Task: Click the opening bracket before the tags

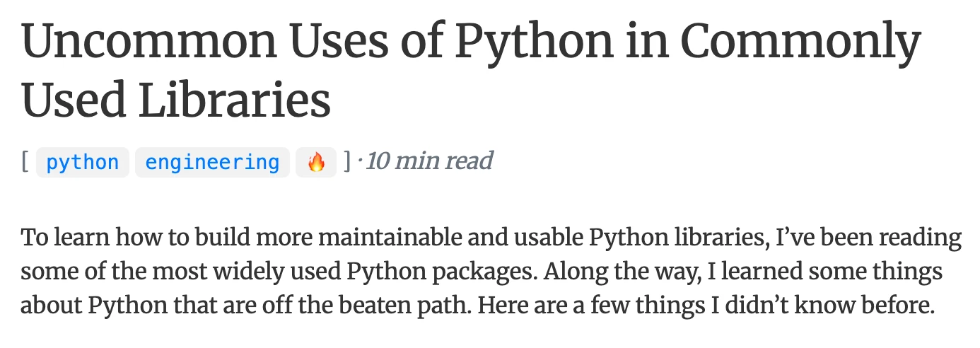Action: 25,163
